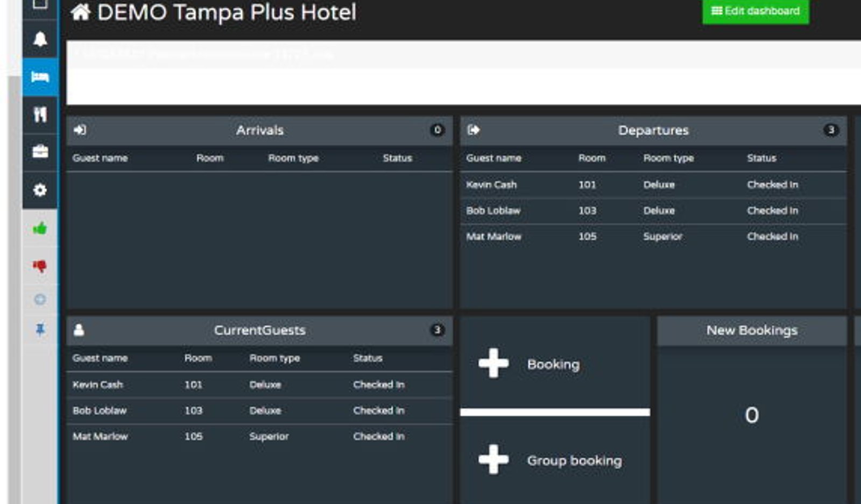861x504 pixels.
Task: Click the New Bookings count value 0
Action: click(x=752, y=415)
